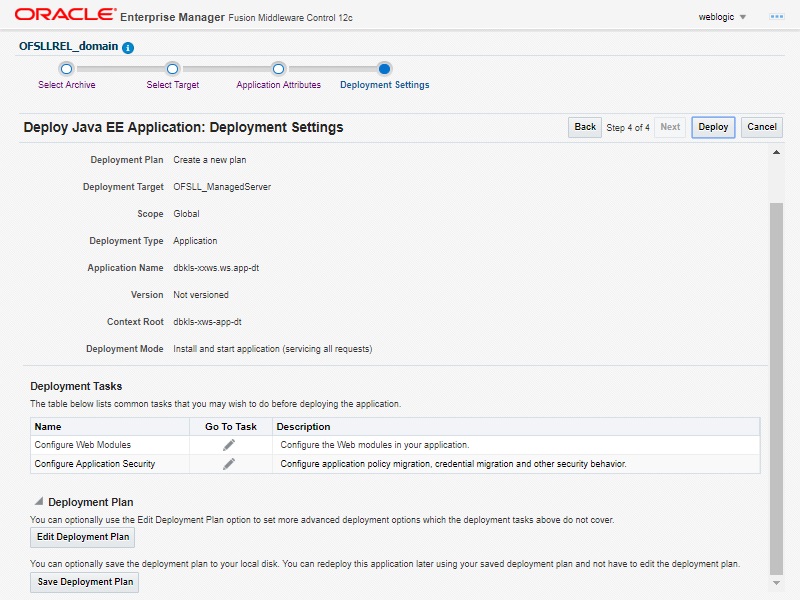This screenshot has height=600, width=800.
Task: Open Configure Web Modules pencil edit icon
Action: [x=229, y=445]
